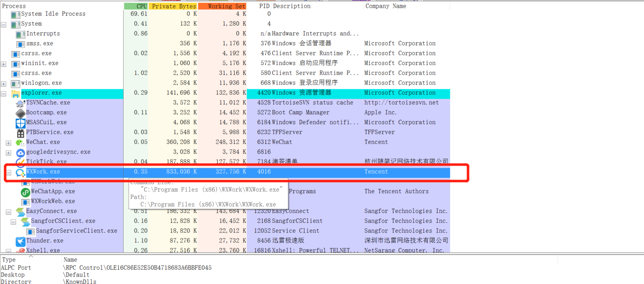Collapse the explorer.exe process tree
Screen dimensions: 644x284
click(x=4, y=93)
